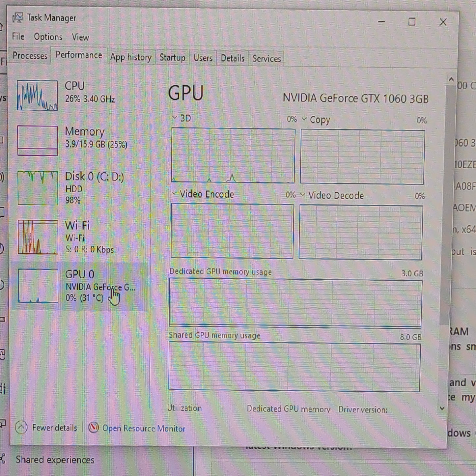This screenshot has height=476, width=476.
Task: Click the 3D utilization graph
Action: pos(233,155)
